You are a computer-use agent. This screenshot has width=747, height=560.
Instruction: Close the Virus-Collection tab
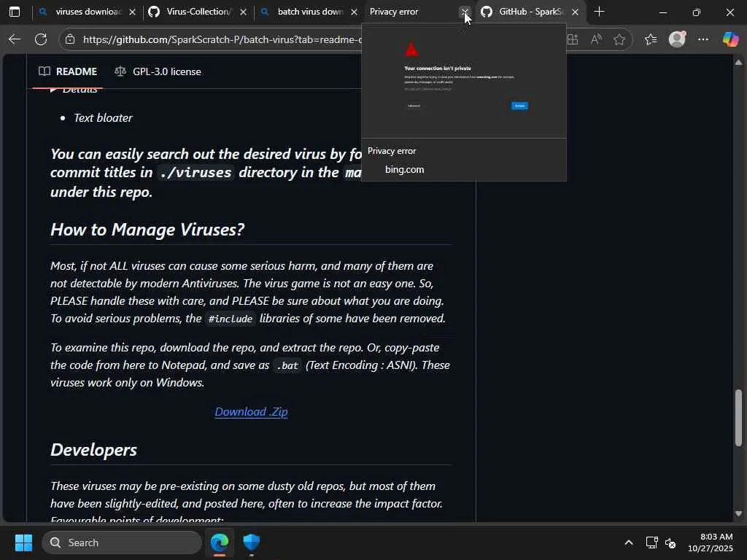point(244,12)
